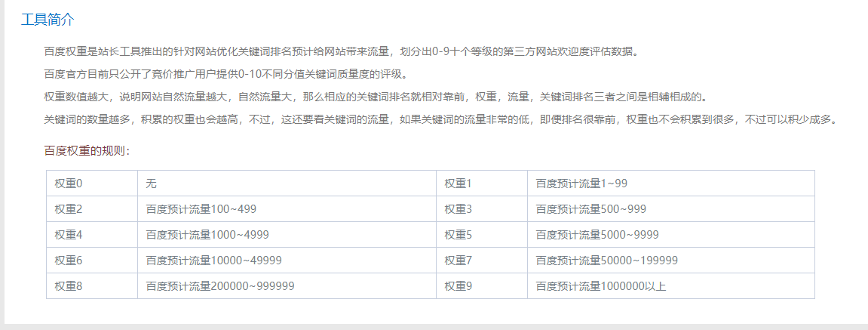
Task: Click the paragraph starting 权重数值越大
Action: pos(376,97)
